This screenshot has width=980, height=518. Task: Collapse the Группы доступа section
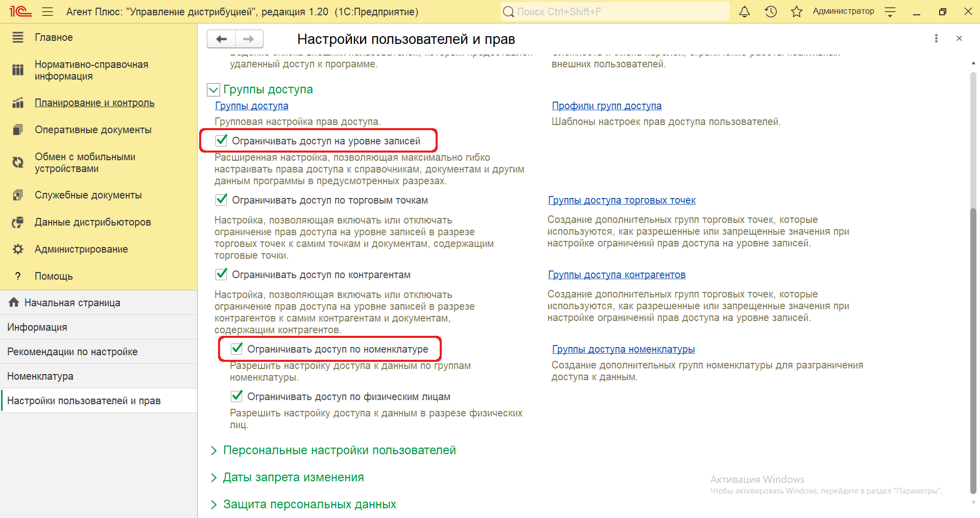[213, 90]
